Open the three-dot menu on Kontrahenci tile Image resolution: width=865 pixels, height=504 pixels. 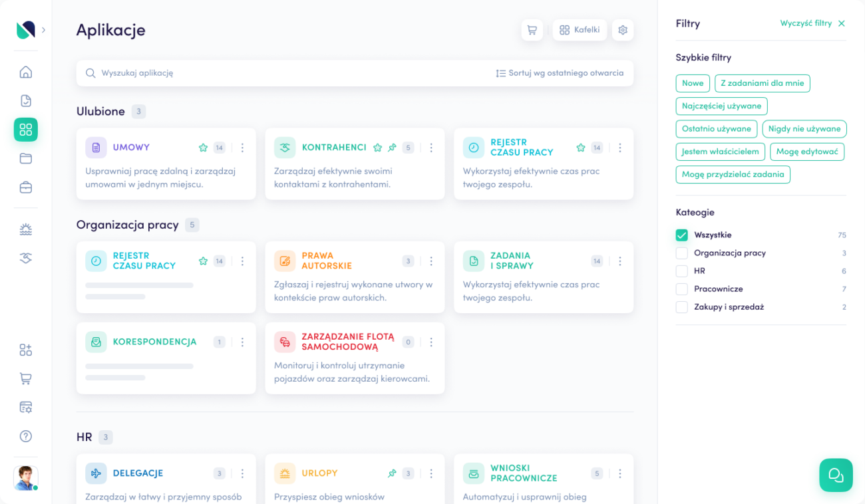[x=431, y=148]
